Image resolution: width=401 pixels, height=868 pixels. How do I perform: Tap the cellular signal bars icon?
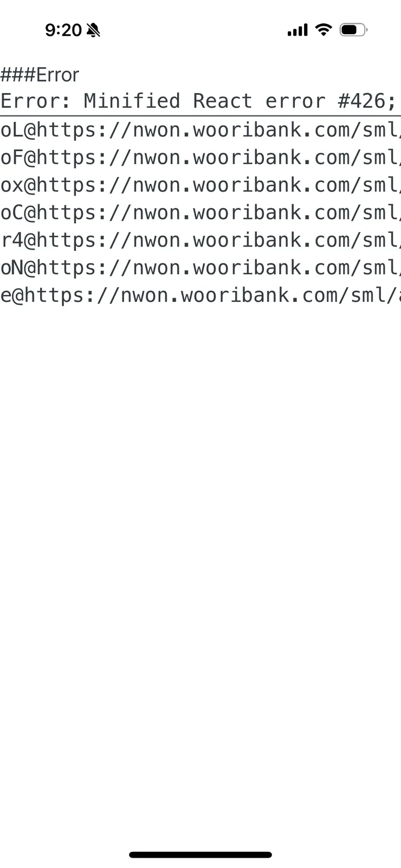coord(297,30)
